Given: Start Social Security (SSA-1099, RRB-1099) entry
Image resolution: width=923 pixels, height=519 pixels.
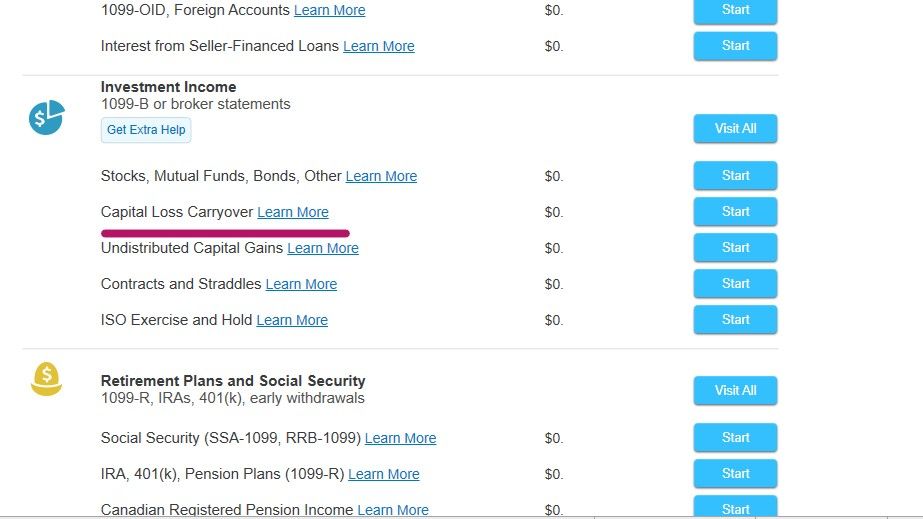Looking at the screenshot, I should 735,437.
